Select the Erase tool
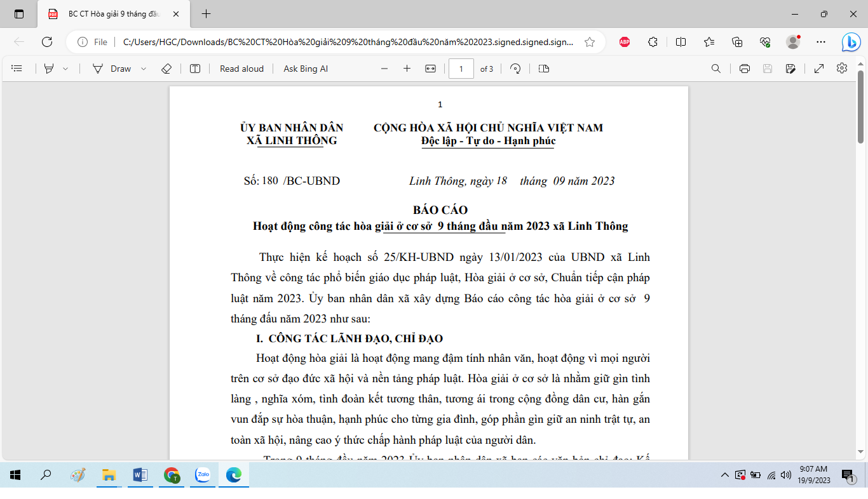This screenshot has width=868, height=499. 166,69
